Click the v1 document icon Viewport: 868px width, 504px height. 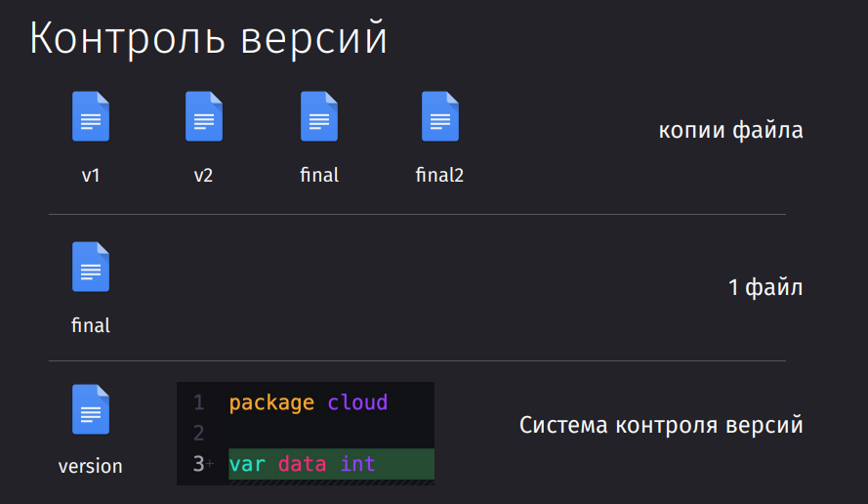(x=91, y=116)
